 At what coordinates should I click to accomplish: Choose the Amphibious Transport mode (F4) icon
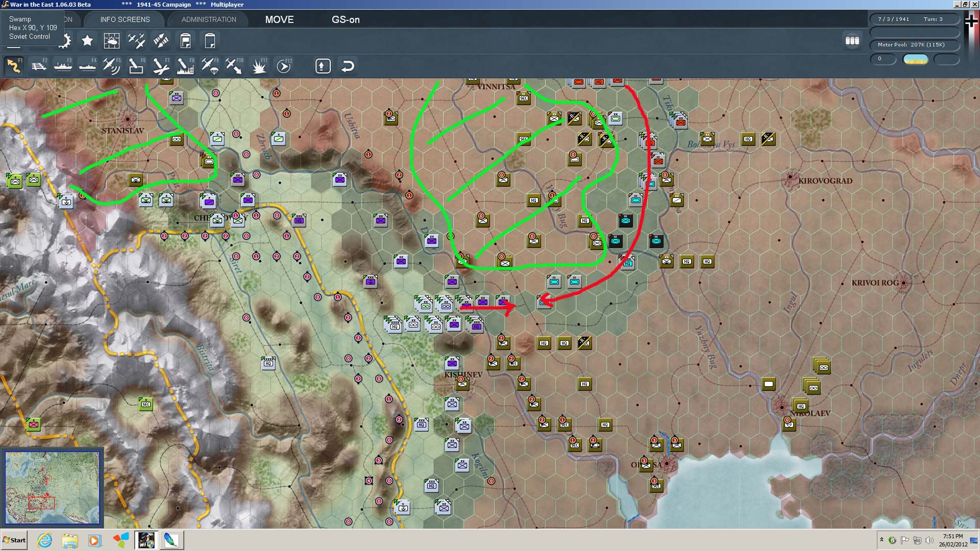87,66
